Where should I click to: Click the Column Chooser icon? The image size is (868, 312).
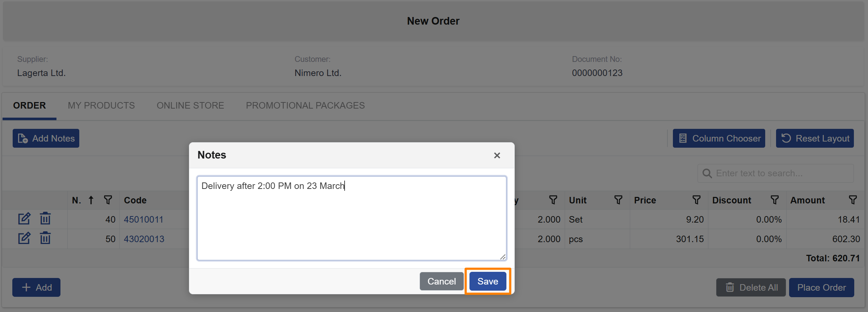point(683,138)
